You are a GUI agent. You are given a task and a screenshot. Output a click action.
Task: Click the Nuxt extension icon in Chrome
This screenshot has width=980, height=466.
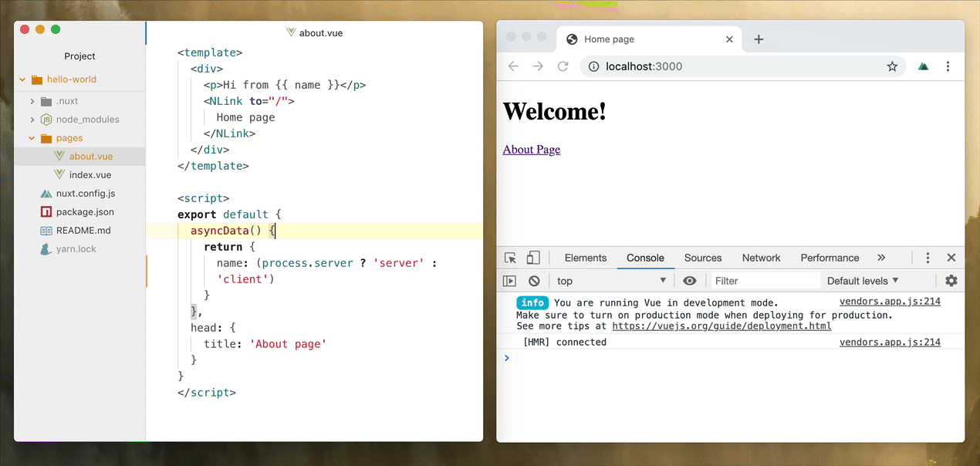[x=923, y=66]
